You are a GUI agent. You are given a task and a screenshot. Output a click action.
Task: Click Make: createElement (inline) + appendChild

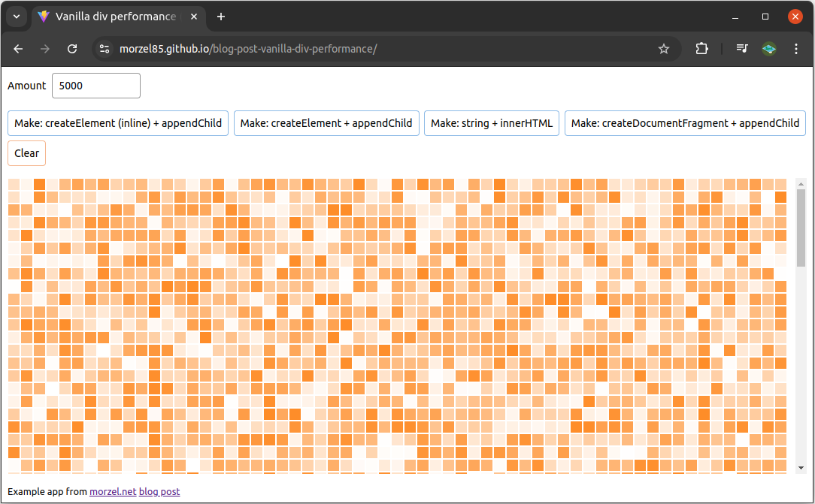(118, 123)
